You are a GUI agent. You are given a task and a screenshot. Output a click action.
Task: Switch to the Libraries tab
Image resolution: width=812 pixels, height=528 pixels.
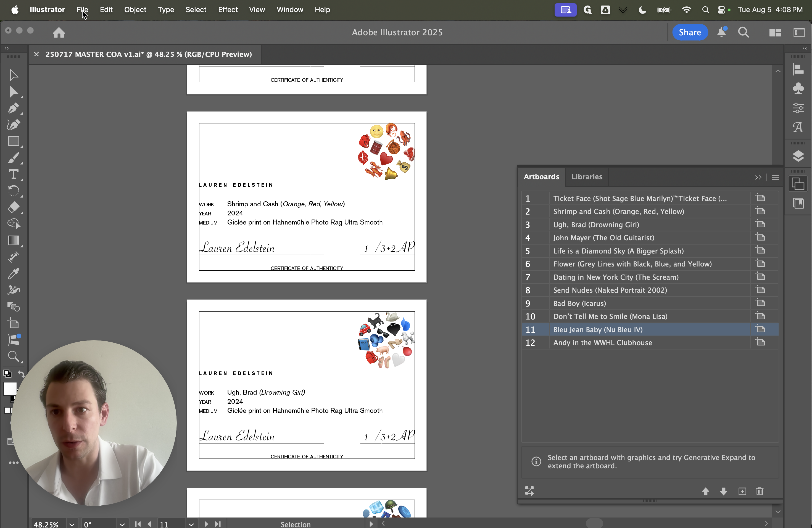point(587,177)
